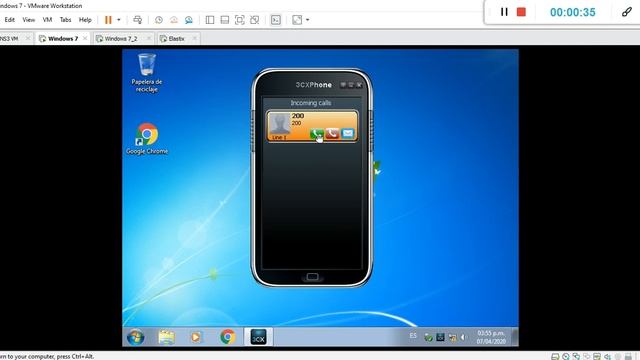The height and width of the screenshot is (360, 640).
Task: Open the clock showing 03:55 p.m.
Action: coord(491,337)
